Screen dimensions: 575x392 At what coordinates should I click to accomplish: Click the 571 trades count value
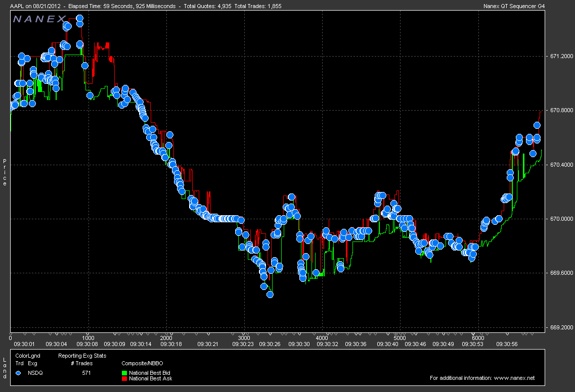(86, 373)
